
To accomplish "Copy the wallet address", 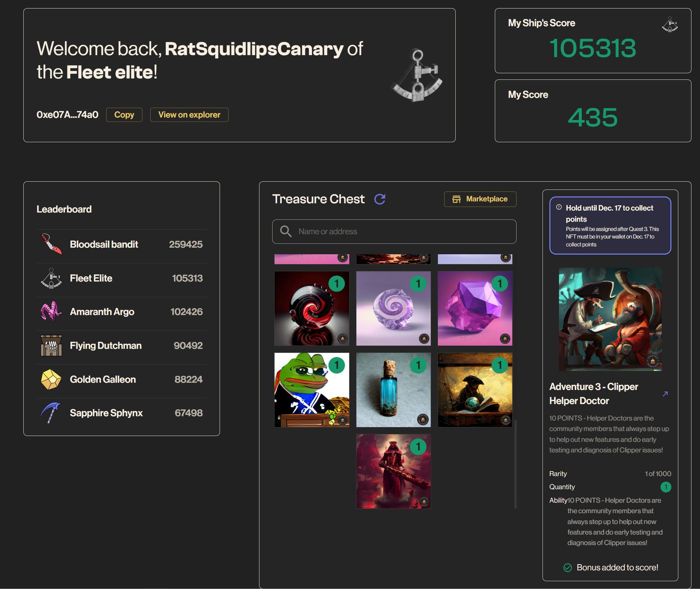I will click(124, 115).
